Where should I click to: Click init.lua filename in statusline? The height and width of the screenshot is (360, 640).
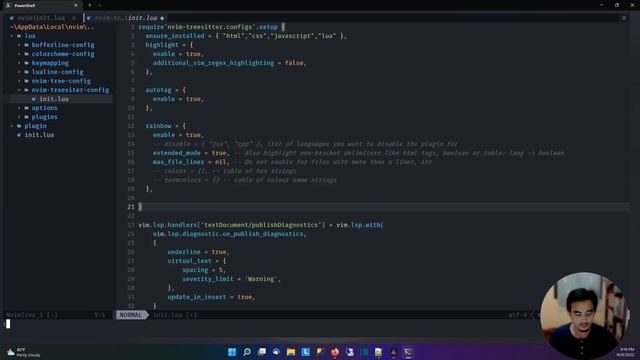[x=167, y=315]
